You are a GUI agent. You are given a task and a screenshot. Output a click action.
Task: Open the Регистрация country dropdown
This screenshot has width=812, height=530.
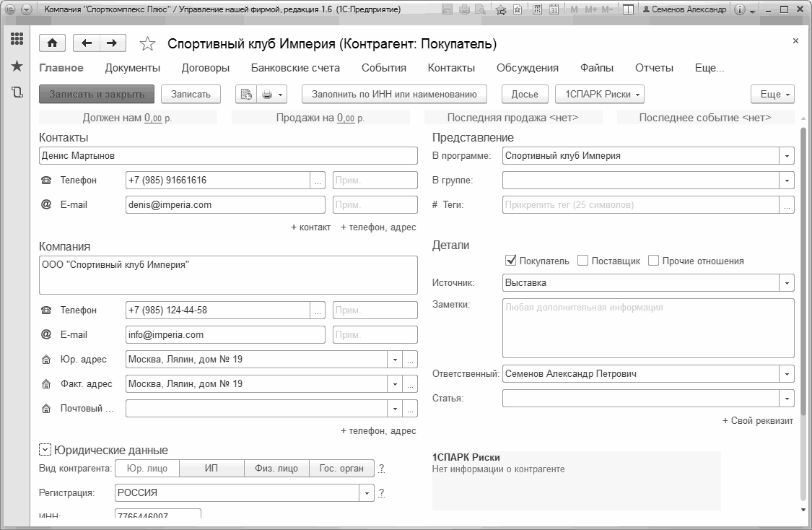[367, 492]
